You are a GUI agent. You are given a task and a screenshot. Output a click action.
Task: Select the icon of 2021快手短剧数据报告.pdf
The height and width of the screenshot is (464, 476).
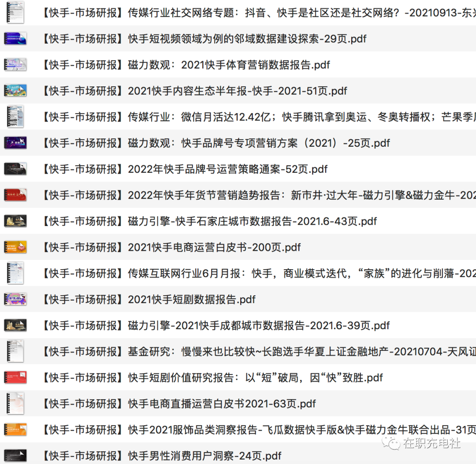(x=15, y=300)
